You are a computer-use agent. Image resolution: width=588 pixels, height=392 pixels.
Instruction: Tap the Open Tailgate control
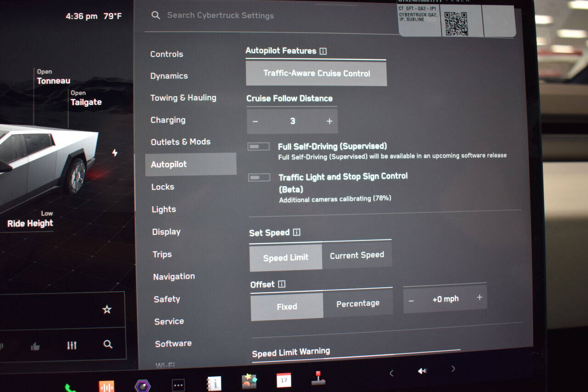click(x=86, y=98)
